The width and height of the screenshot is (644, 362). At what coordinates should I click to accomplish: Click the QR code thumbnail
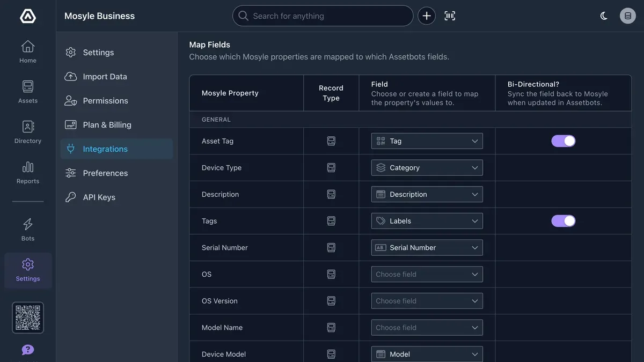tap(28, 317)
